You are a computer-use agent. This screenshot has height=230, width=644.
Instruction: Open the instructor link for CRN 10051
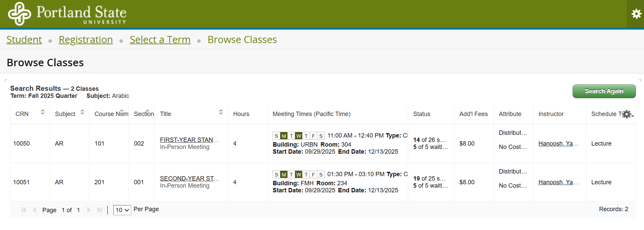pyautogui.click(x=558, y=182)
